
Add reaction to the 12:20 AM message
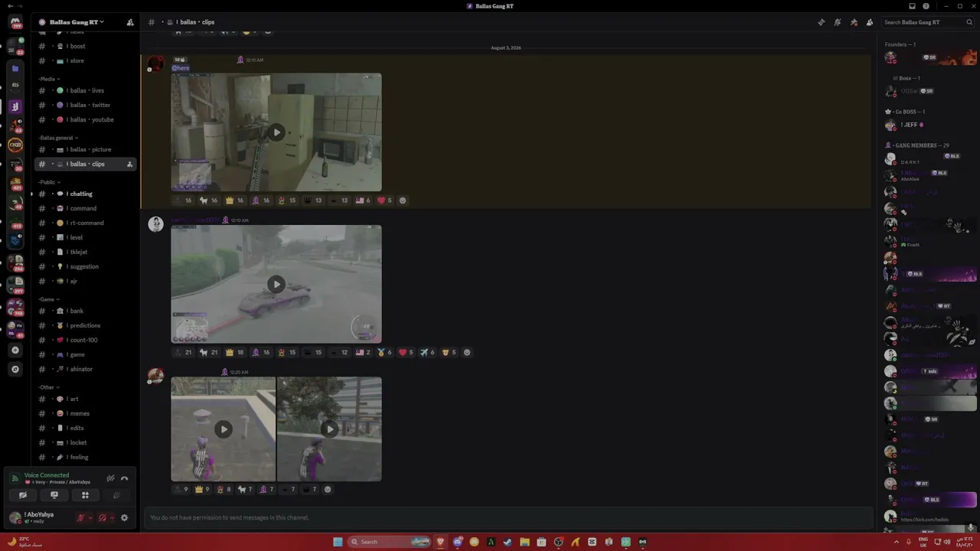tap(328, 490)
